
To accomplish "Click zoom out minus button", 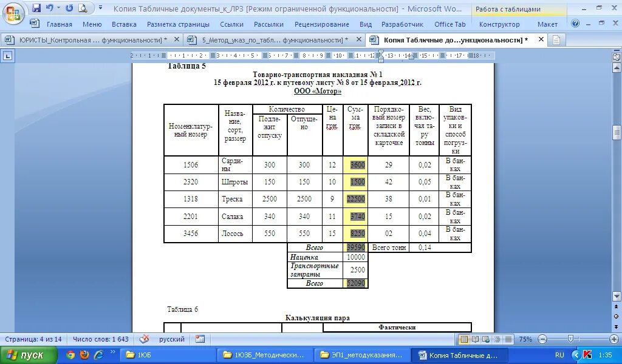I will point(542,340).
